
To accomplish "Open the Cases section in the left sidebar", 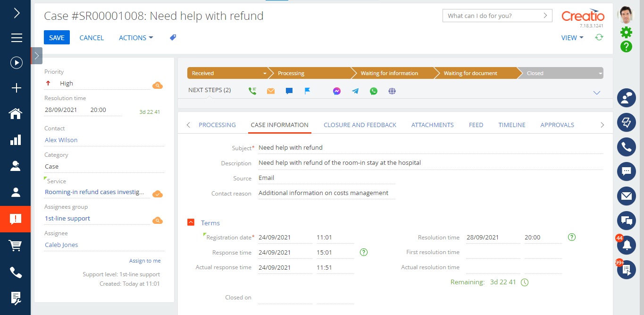I will point(16,219).
